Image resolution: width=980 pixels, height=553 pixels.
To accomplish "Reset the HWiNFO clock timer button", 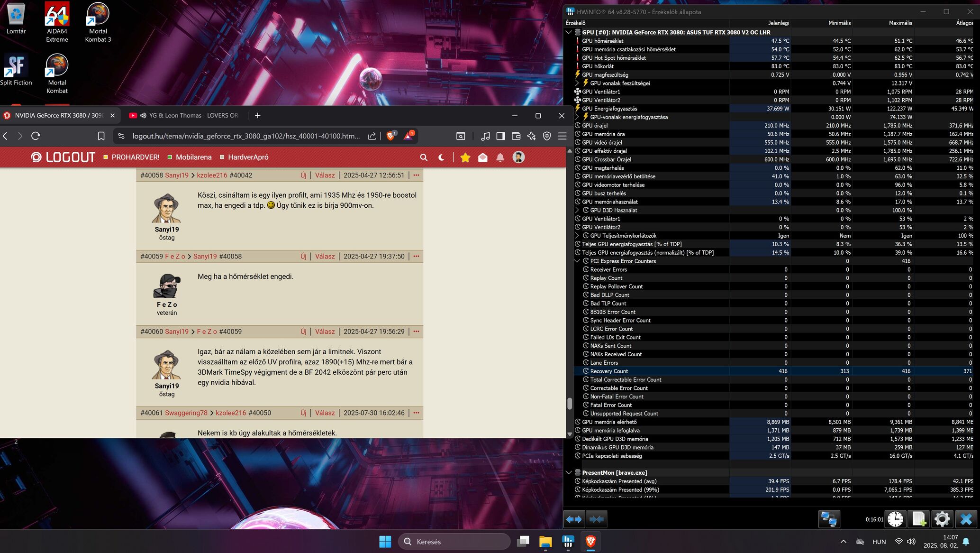I will (x=895, y=519).
